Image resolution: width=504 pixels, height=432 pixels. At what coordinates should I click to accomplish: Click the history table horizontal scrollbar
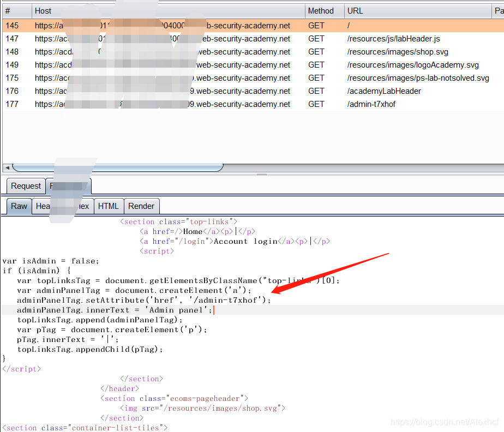point(117,167)
